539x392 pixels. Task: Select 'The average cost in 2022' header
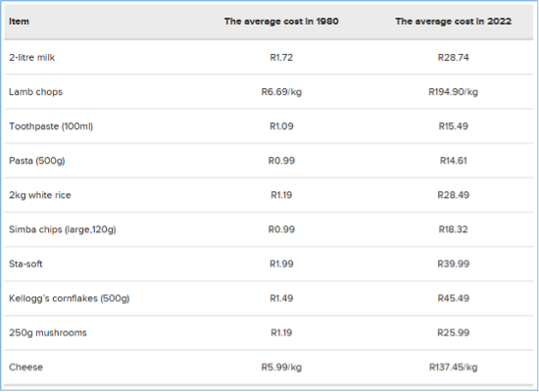click(453, 22)
